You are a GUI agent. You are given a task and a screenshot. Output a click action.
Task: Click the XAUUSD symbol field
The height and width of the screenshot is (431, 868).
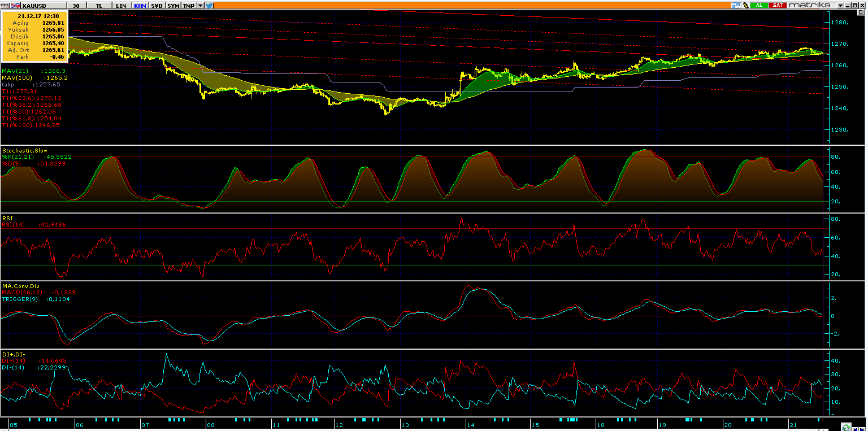click(42, 5)
